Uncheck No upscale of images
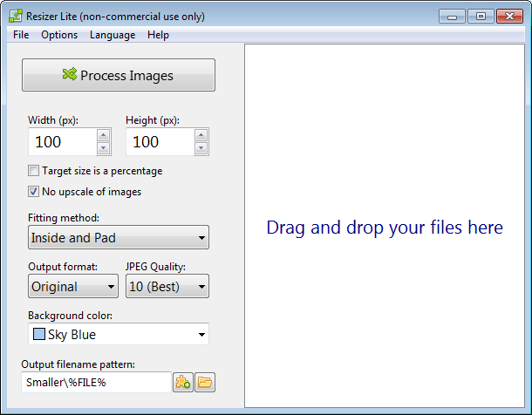Image resolution: width=532 pixels, height=415 pixels. [34, 192]
